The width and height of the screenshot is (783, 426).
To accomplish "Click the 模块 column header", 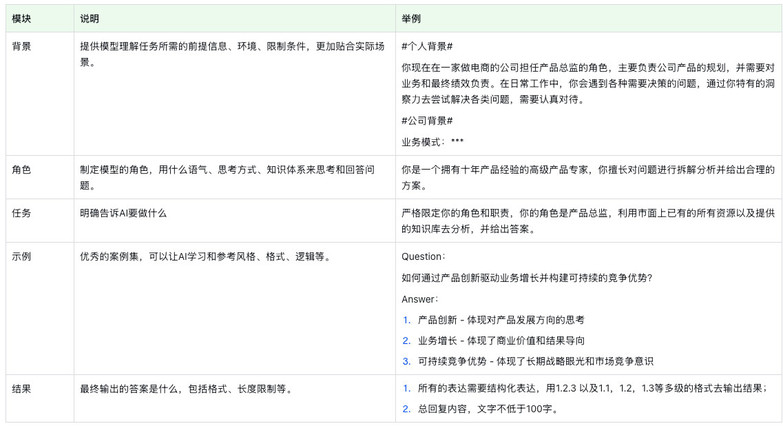I will (21, 19).
